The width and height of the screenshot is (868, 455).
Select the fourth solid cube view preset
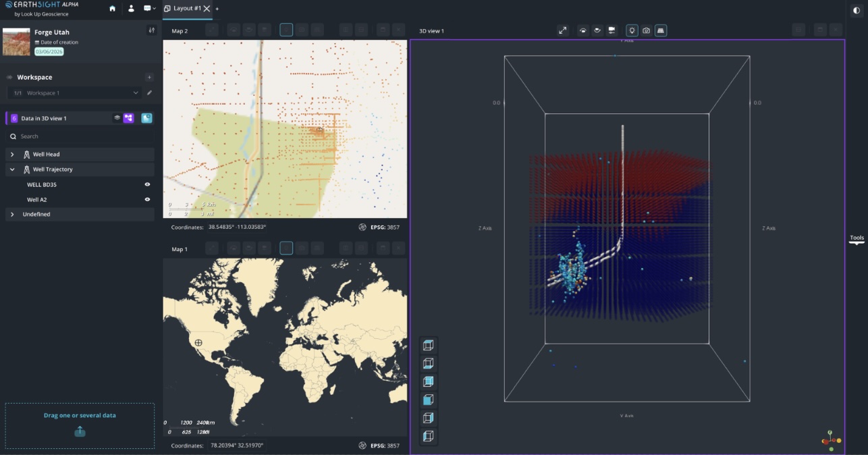428,400
